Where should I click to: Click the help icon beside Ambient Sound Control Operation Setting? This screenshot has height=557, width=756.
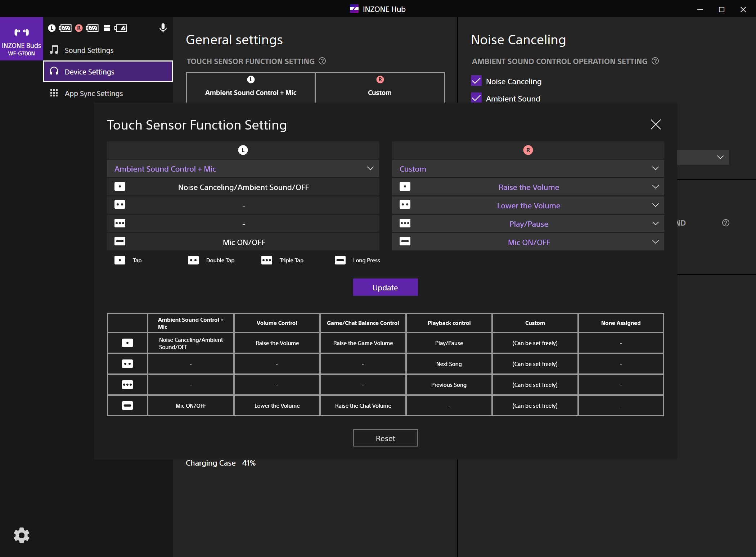(655, 61)
